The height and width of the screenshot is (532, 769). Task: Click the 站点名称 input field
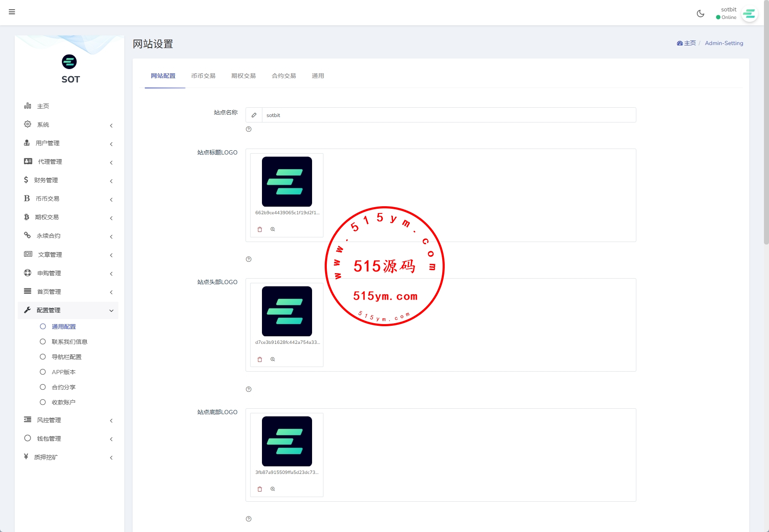click(x=449, y=115)
